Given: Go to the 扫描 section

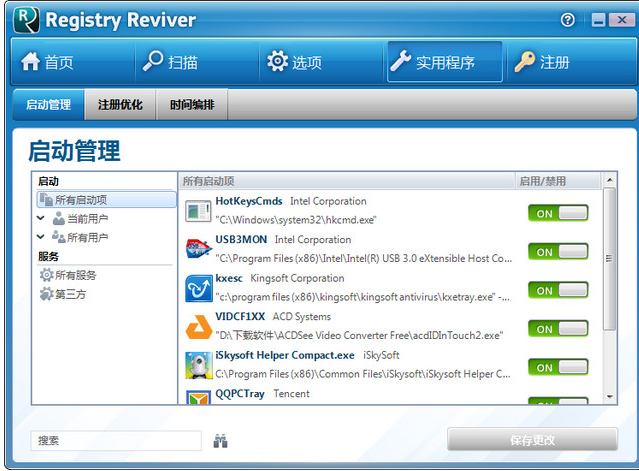Looking at the screenshot, I should tap(170, 62).
